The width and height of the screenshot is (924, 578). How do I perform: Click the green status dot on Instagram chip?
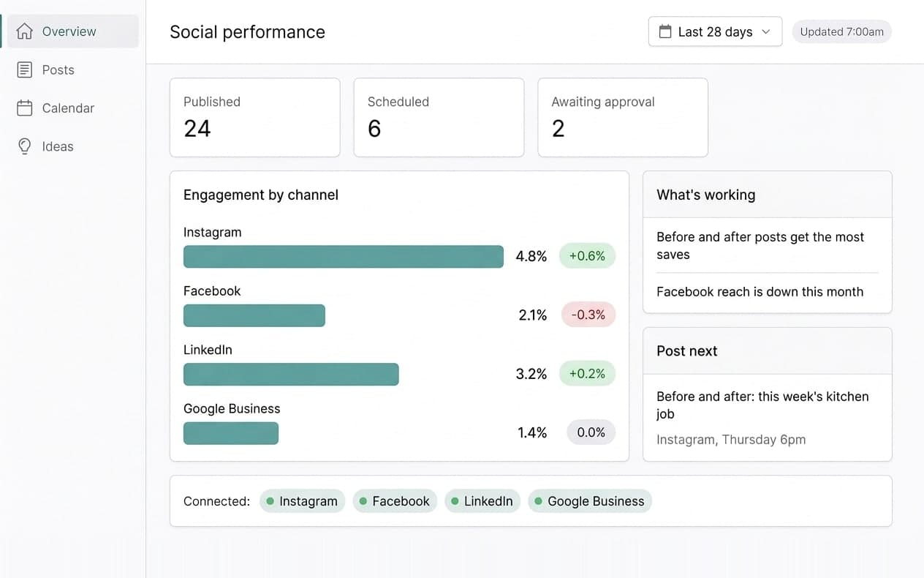[x=270, y=501]
